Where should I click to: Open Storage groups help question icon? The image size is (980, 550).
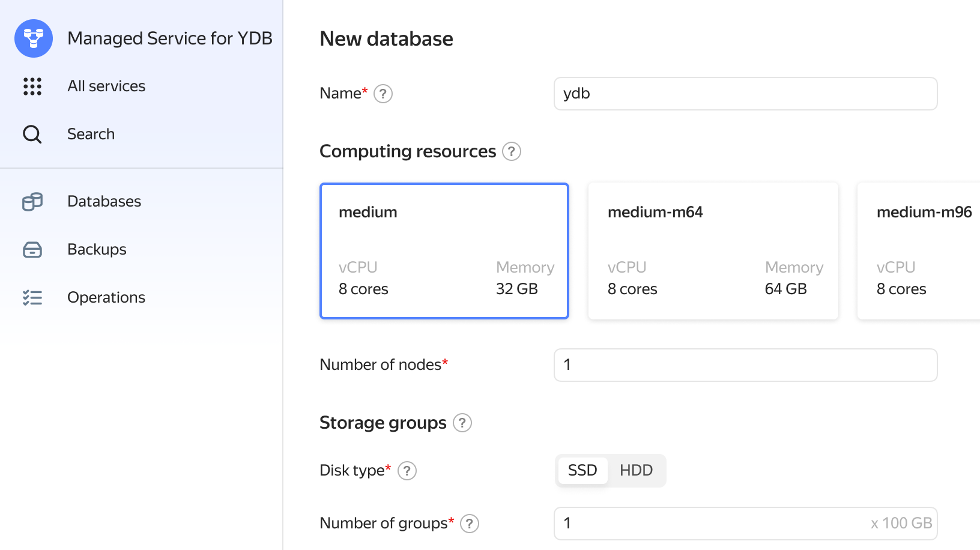coord(462,423)
